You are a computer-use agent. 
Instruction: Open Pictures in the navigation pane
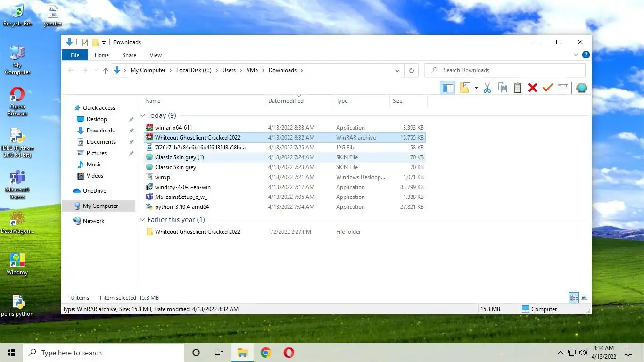point(97,153)
